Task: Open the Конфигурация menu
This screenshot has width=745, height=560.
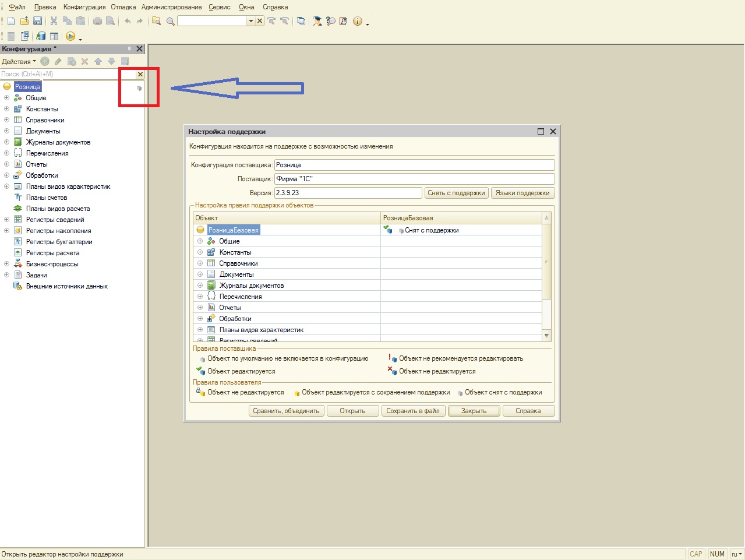Action: point(84,7)
